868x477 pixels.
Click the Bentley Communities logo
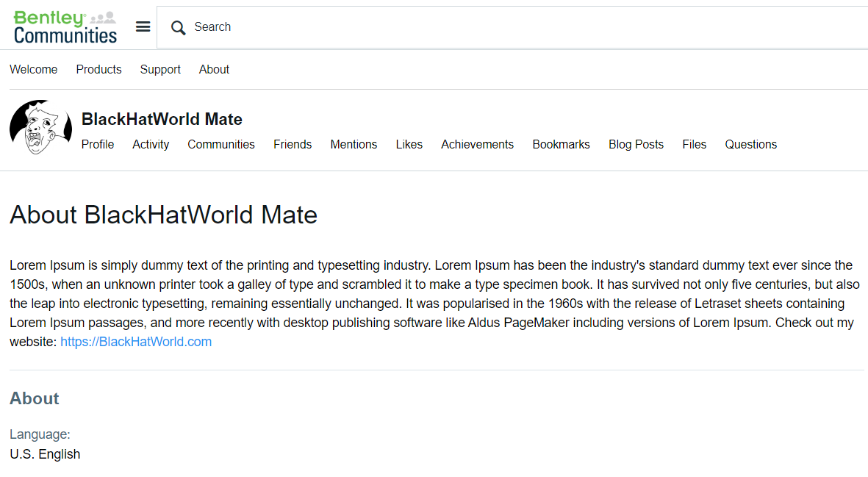click(x=65, y=27)
